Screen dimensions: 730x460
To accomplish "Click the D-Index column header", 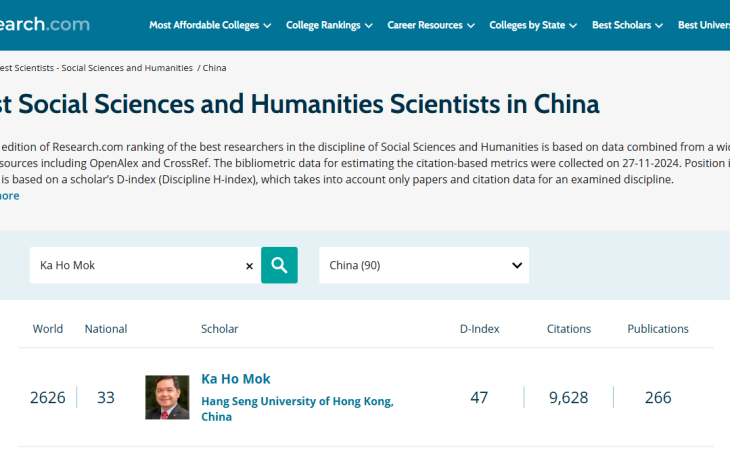I will (480, 329).
